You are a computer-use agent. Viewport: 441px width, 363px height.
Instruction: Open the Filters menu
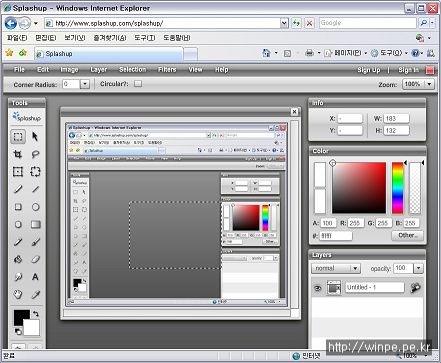click(167, 70)
